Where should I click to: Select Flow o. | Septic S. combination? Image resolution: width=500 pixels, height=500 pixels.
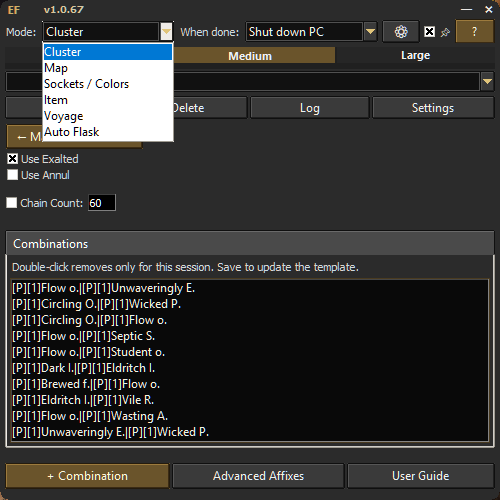250,336
